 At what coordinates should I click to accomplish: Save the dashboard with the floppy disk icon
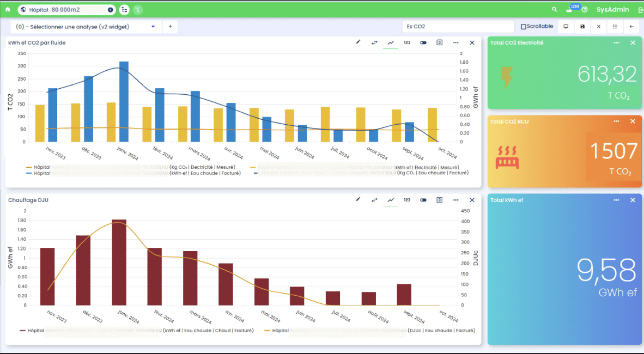click(x=582, y=26)
